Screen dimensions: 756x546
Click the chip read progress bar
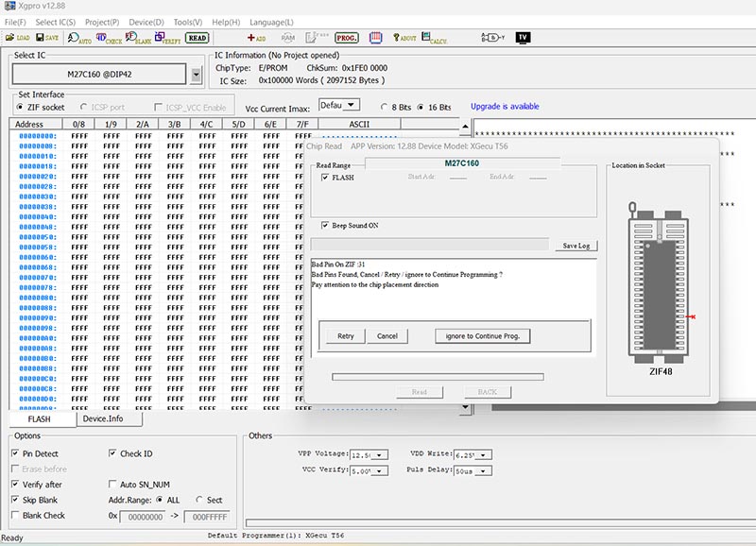[437, 375]
